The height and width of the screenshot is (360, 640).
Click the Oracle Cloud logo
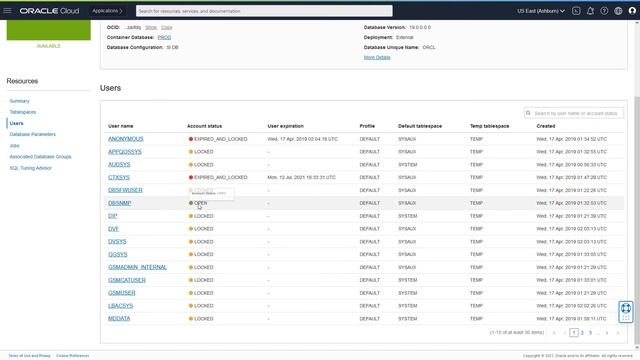click(49, 11)
